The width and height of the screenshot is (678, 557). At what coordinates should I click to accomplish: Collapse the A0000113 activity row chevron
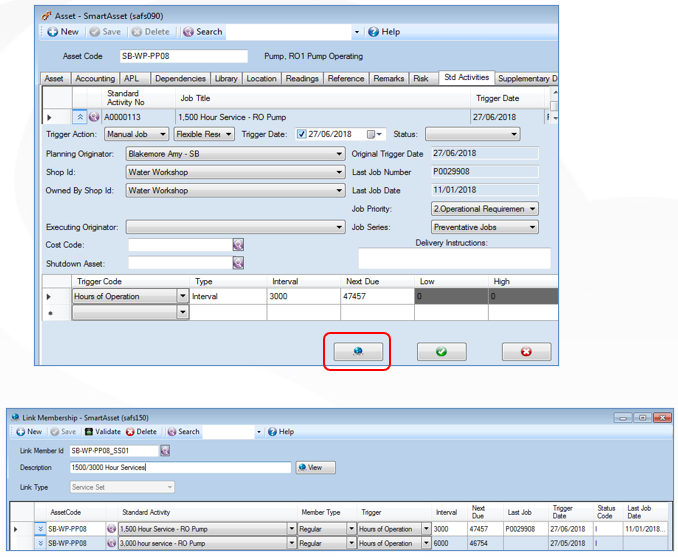click(x=80, y=117)
